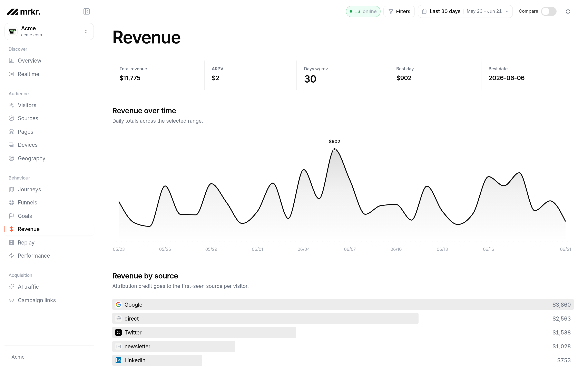Screen dimensions: 588x368
Task: Click the Funnels target icon
Action: (x=11, y=202)
